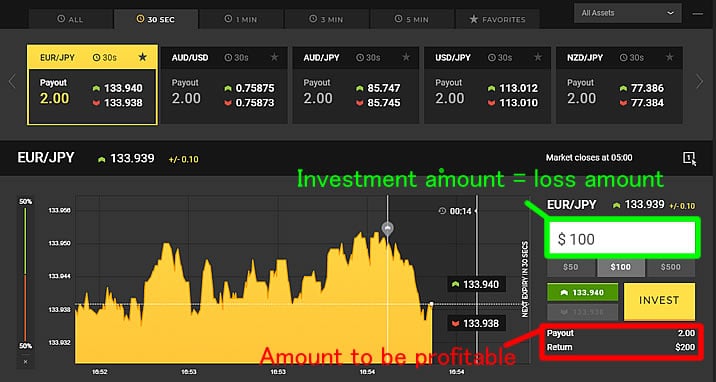Click down arrow beside 0.75873 on AUD/USD
This screenshot has height=382, width=716.
coord(228,103)
